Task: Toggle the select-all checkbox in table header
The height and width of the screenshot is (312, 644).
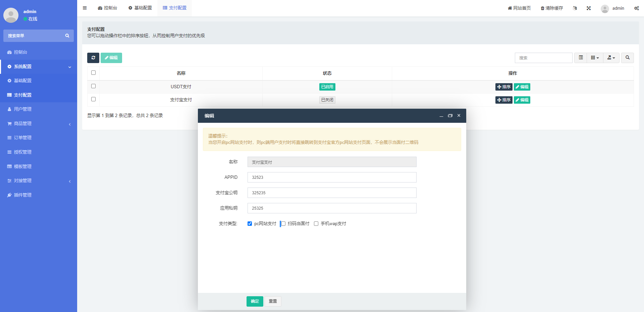Action: pyautogui.click(x=93, y=73)
